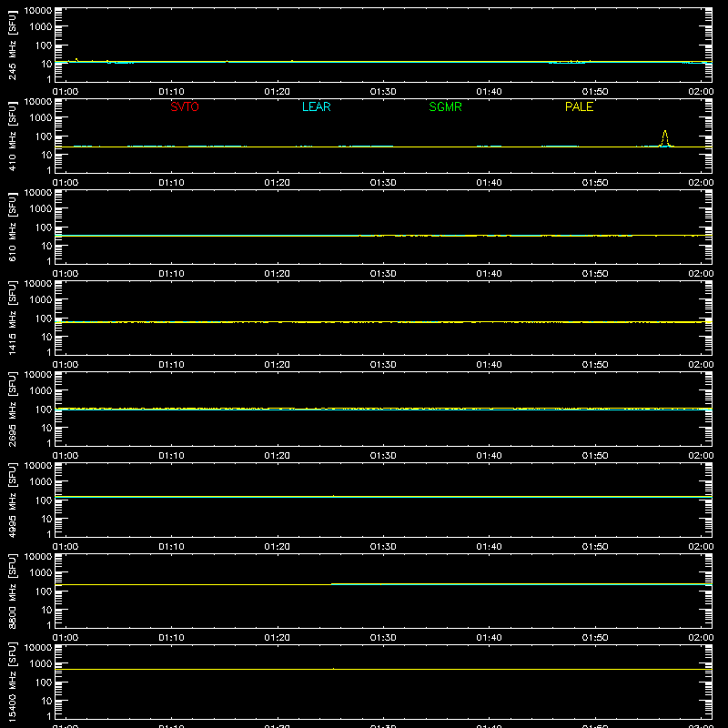Click the yellow PALE station label
Image resolution: width=728 pixels, height=728 pixels.
(579, 106)
